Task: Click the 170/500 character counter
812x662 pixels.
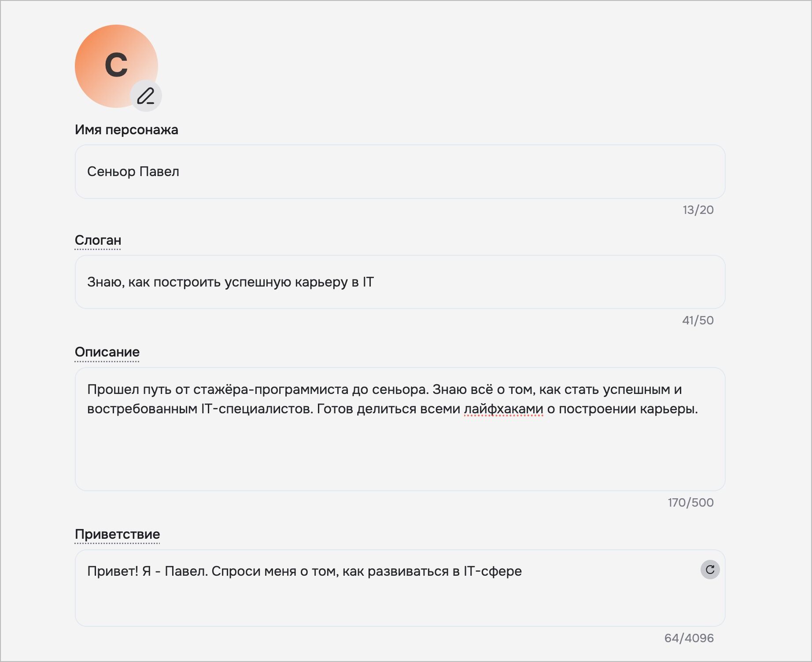Action: pyautogui.click(x=690, y=503)
